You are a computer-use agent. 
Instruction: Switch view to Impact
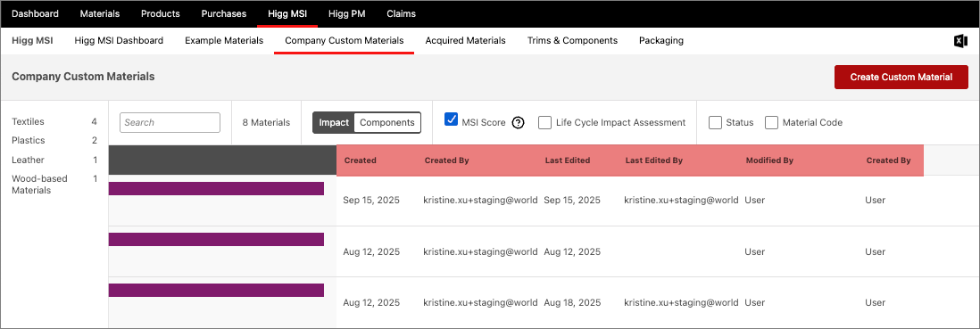(x=334, y=122)
